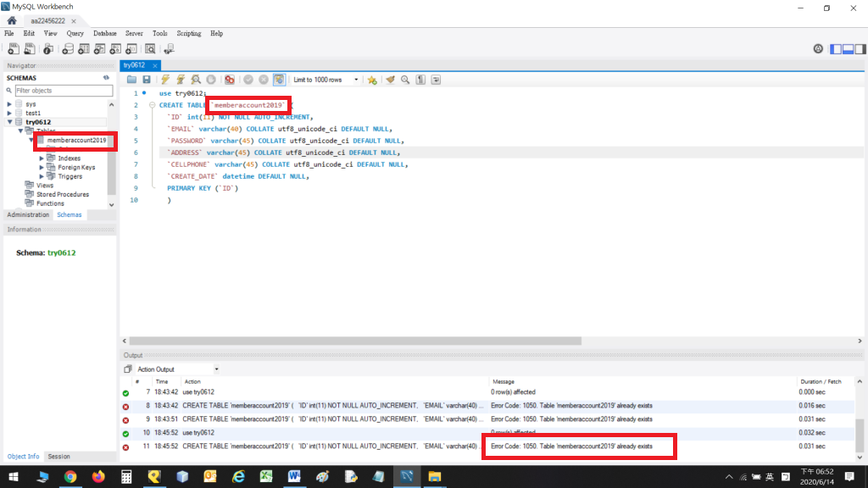Expand the Triggers node

click(x=42, y=176)
